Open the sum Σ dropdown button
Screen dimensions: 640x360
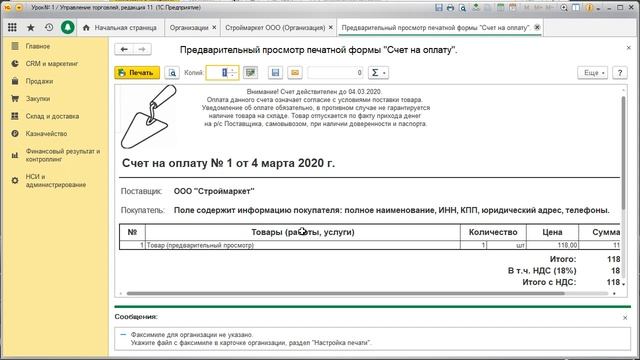[378, 73]
